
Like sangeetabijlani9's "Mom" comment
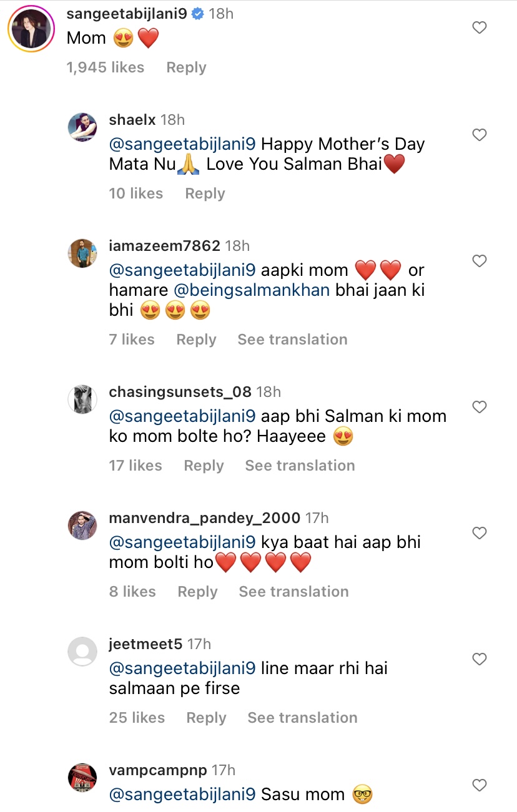(479, 27)
